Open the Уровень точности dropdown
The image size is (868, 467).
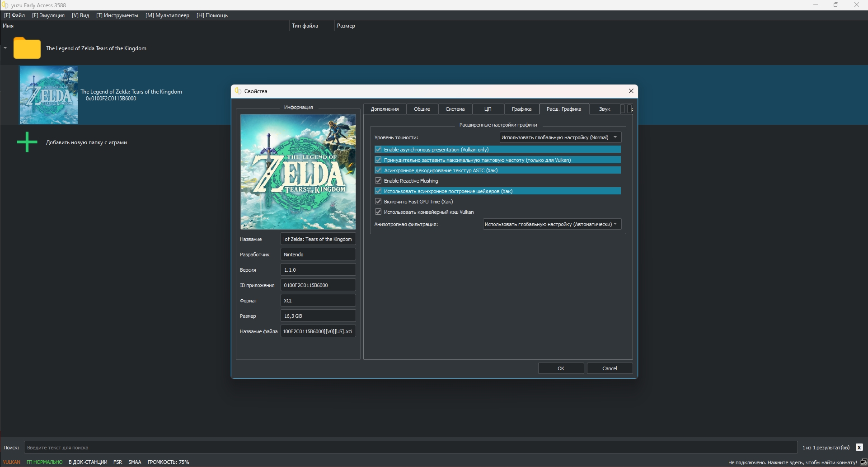560,137
